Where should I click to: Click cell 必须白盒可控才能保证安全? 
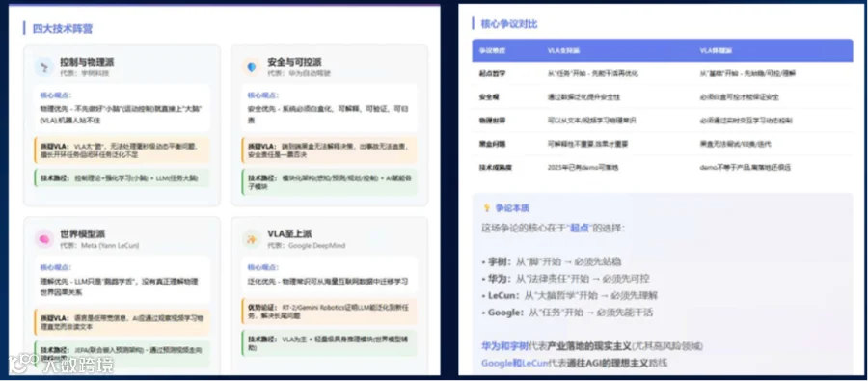tap(739, 96)
